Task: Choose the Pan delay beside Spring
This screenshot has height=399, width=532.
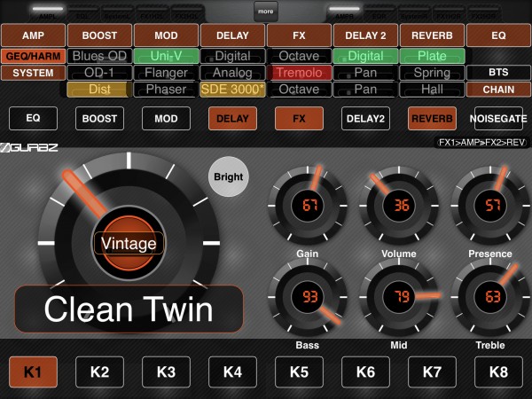Action: point(365,73)
